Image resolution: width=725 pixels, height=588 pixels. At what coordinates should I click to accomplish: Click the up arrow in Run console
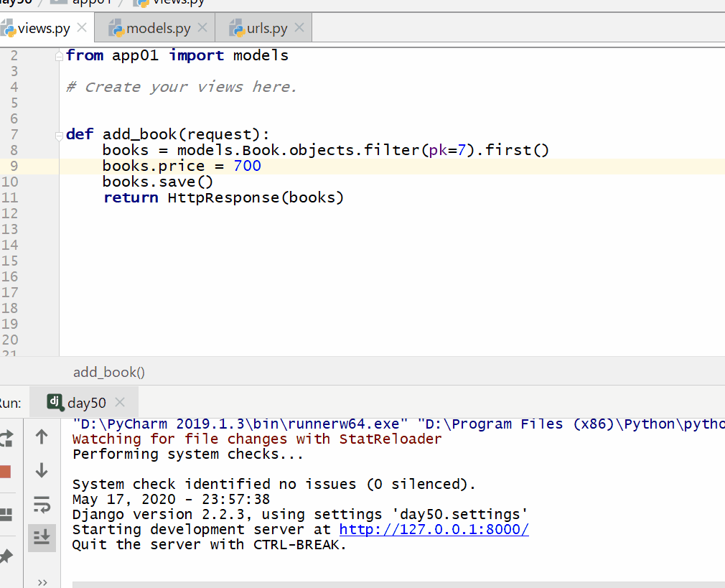(x=42, y=437)
